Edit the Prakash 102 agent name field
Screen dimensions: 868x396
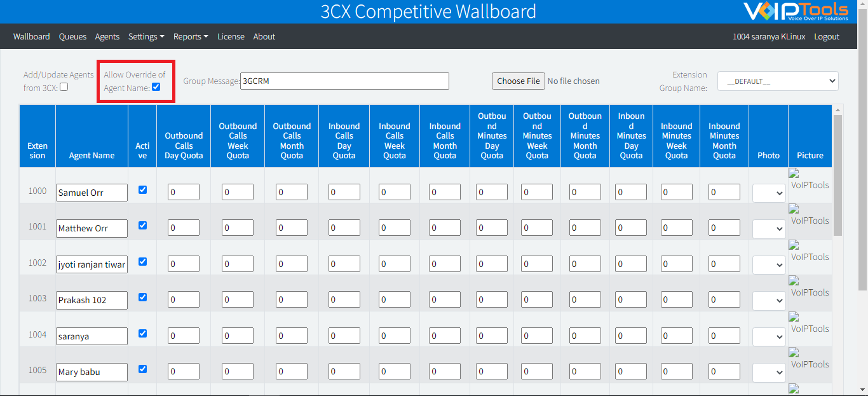92,300
